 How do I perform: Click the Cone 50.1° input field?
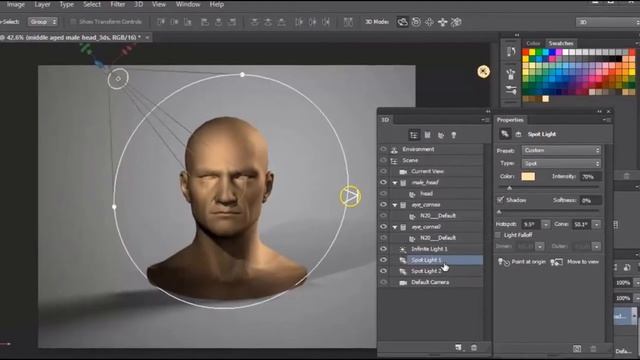pyautogui.click(x=582, y=224)
